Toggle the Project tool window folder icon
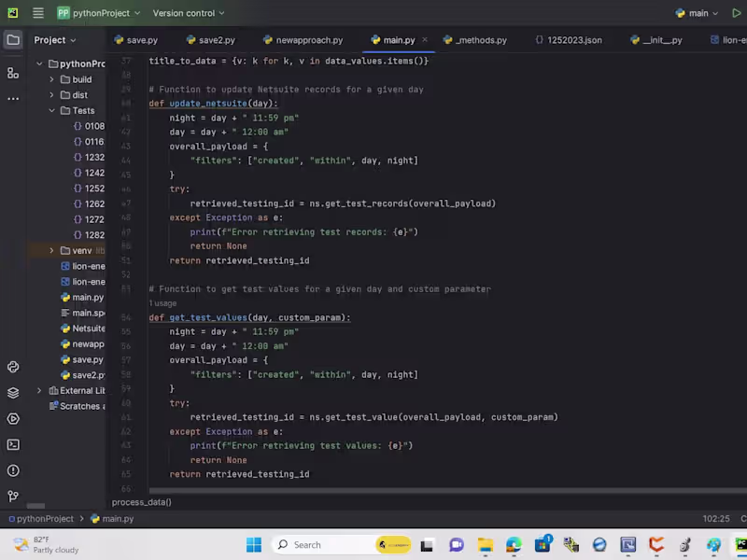The height and width of the screenshot is (560, 747). (13, 40)
